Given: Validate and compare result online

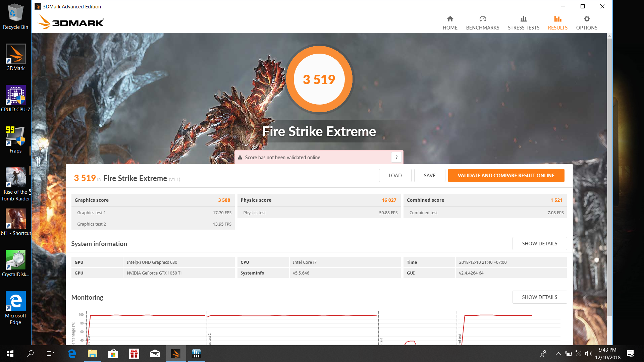Looking at the screenshot, I should click(x=506, y=175).
